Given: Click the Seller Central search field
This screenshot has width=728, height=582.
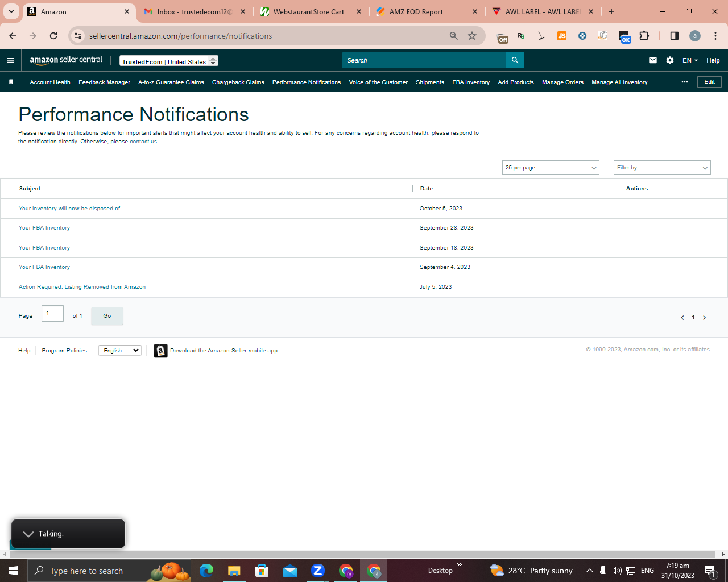Looking at the screenshot, I should coord(424,60).
